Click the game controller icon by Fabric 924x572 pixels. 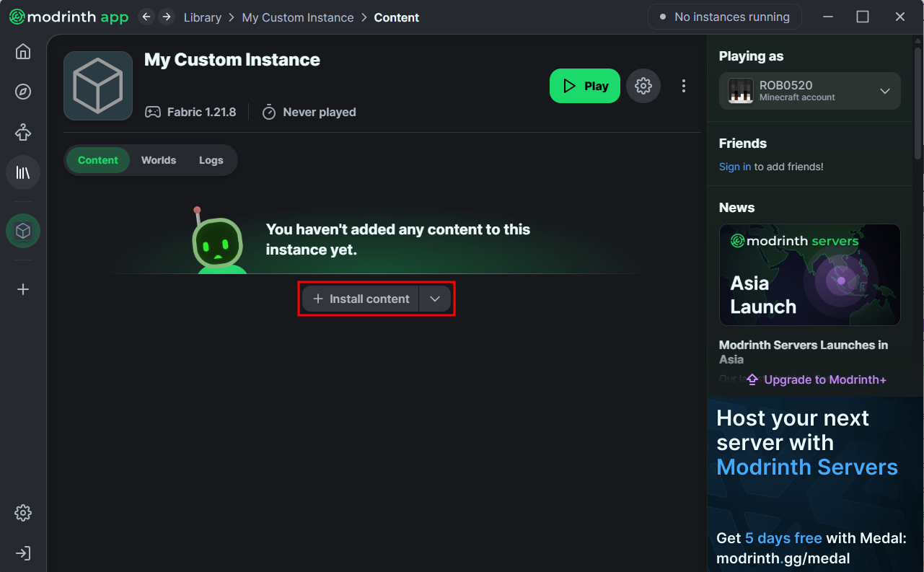coord(153,112)
